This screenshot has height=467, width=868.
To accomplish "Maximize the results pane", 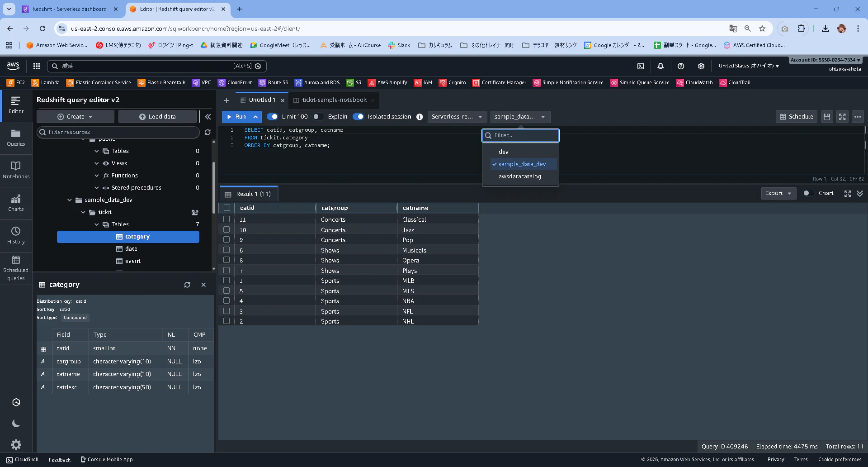I will [848, 194].
